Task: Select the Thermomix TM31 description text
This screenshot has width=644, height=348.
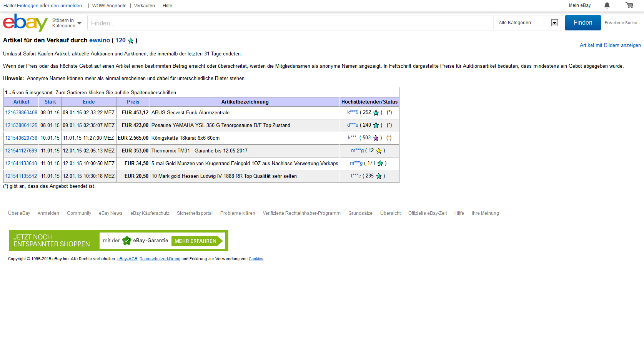Action: (200, 151)
